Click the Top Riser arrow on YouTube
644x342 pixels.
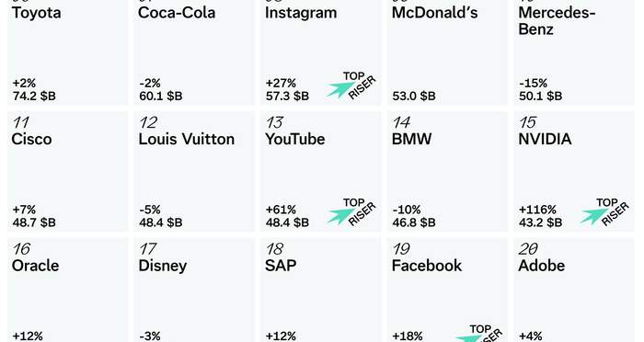click(x=339, y=215)
